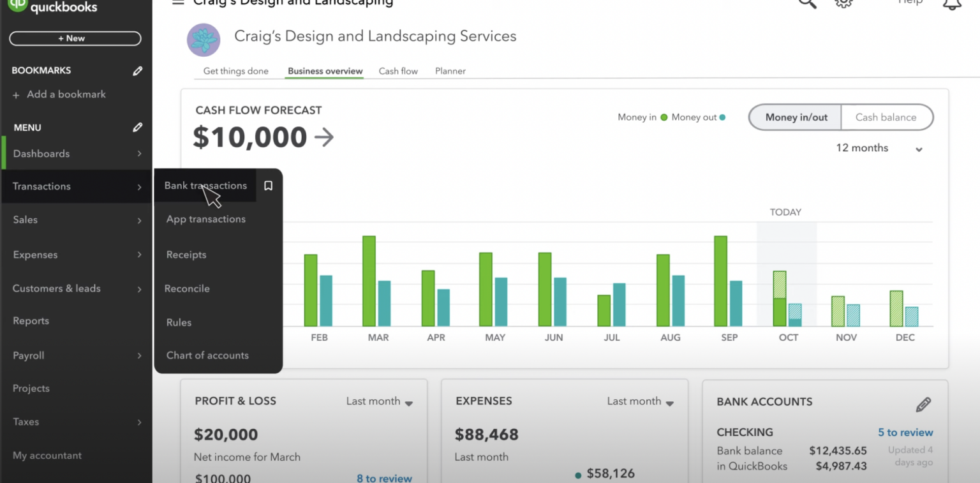
Task: Switch the chart to Cash balance view
Action: [887, 117]
